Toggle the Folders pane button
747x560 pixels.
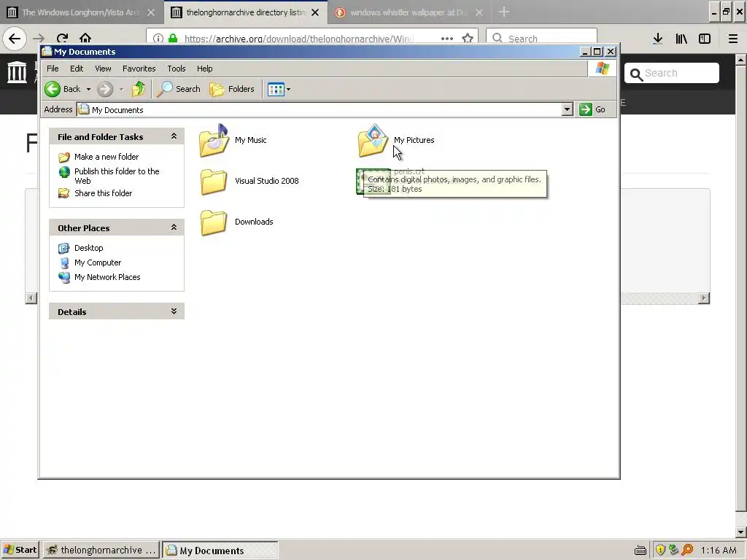click(x=233, y=89)
